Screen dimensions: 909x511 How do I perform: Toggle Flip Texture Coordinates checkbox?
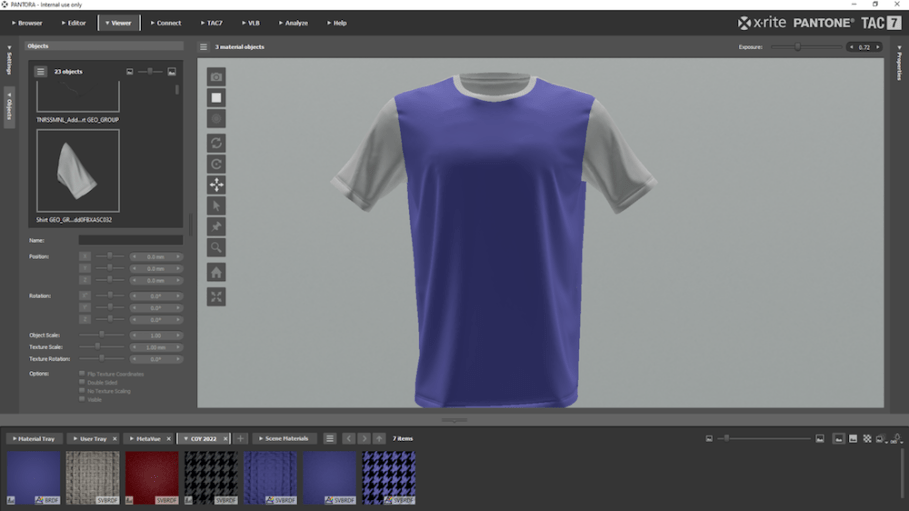point(82,374)
